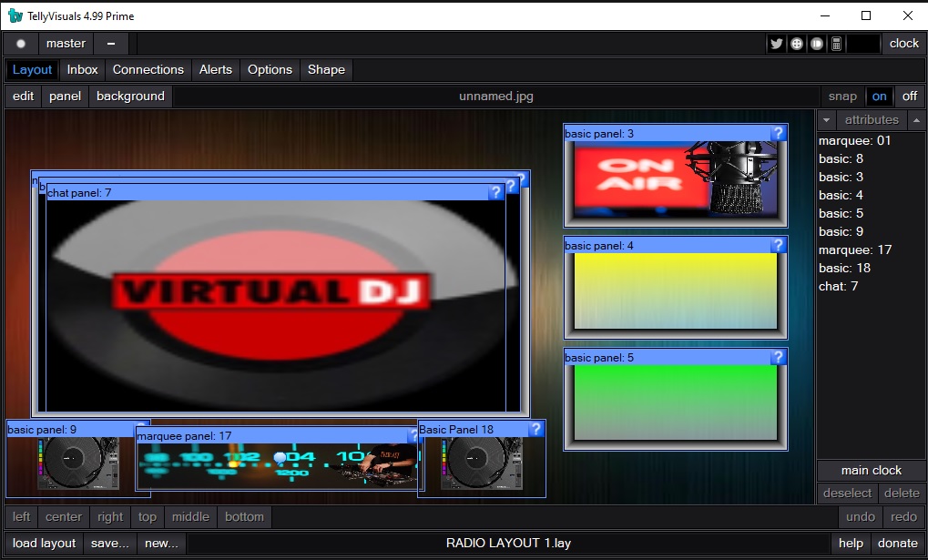Click the undo button
Screen dimensions: 928x560
(x=861, y=517)
